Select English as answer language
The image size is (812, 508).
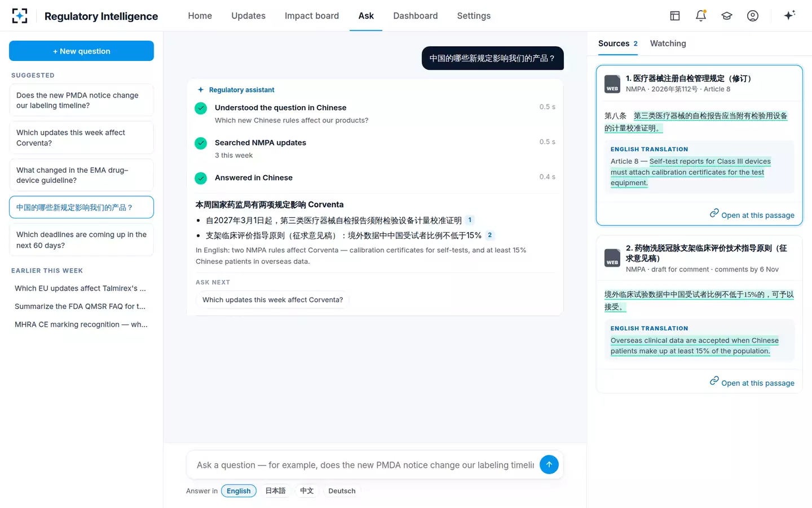239,491
